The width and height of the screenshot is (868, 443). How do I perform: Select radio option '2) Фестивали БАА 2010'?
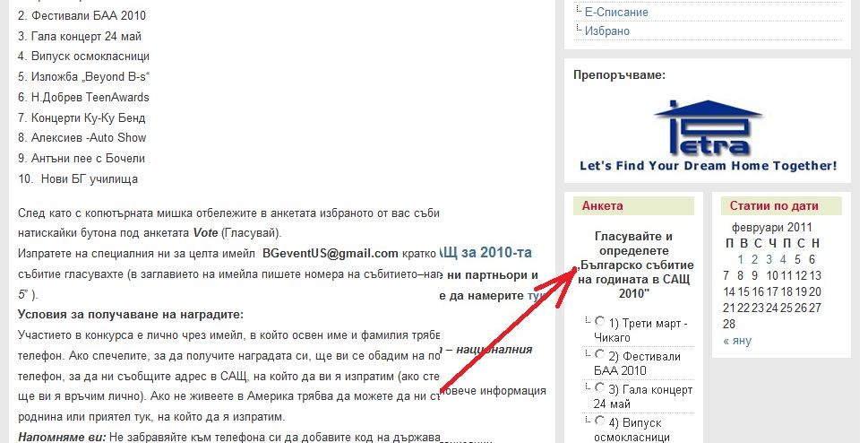point(599,353)
